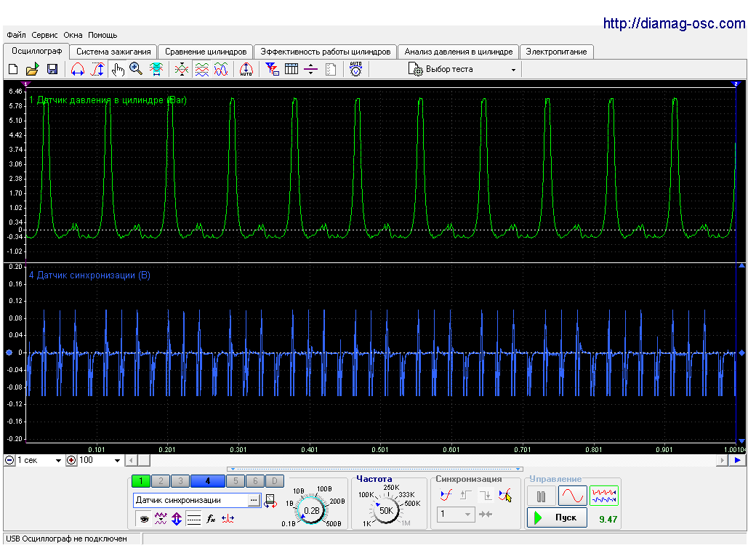Select the rising slope sync curve icon
Image resolution: width=756 pixels, height=548 pixels.
tap(446, 494)
